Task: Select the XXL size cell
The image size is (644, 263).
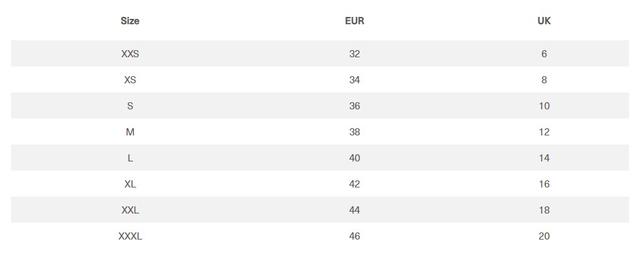Action: pyautogui.click(x=130, y=210)
